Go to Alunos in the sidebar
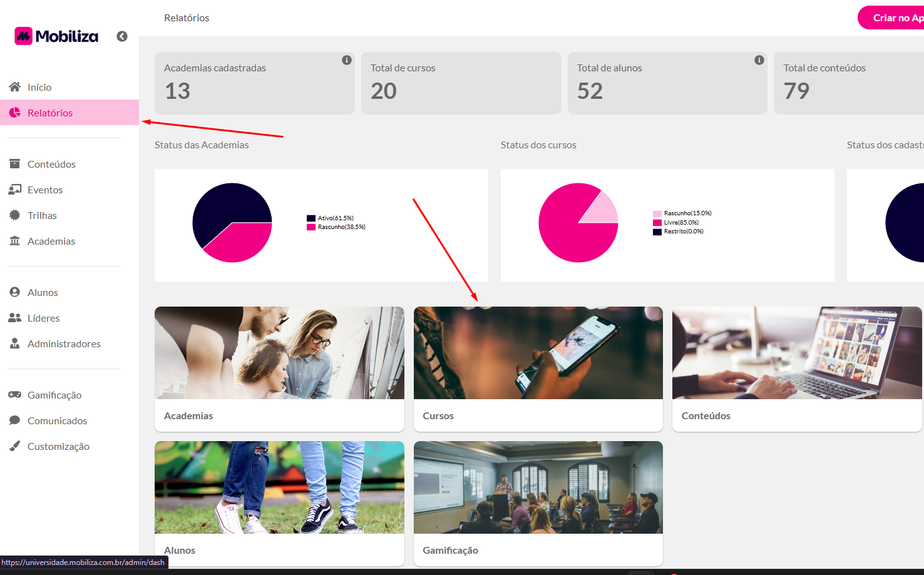 pos(43,292)
